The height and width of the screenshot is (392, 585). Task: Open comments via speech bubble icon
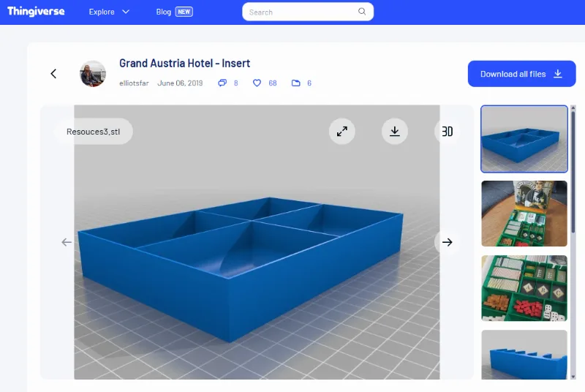(222, 83)
